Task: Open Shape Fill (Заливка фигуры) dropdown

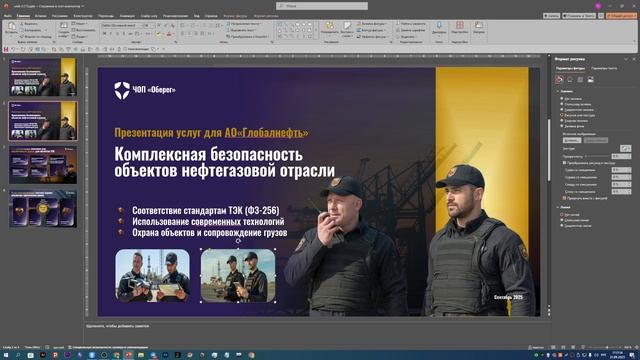Action: [372, 24]
